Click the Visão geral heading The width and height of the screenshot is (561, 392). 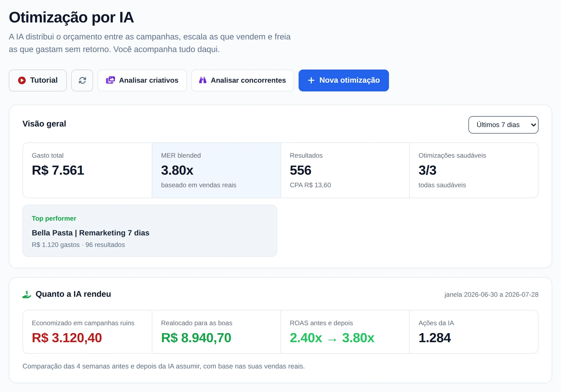click(x=44, y=124)
